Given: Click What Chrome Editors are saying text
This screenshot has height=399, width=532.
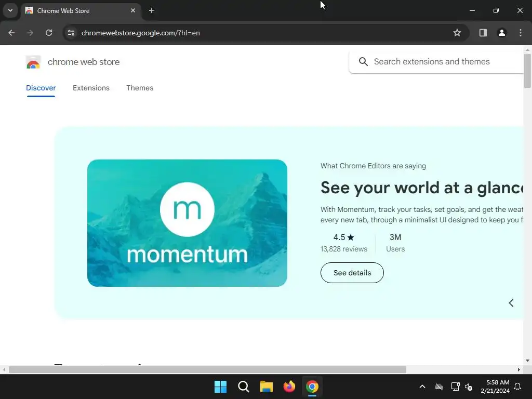Looking at the screenshot, I should [373, 166].
